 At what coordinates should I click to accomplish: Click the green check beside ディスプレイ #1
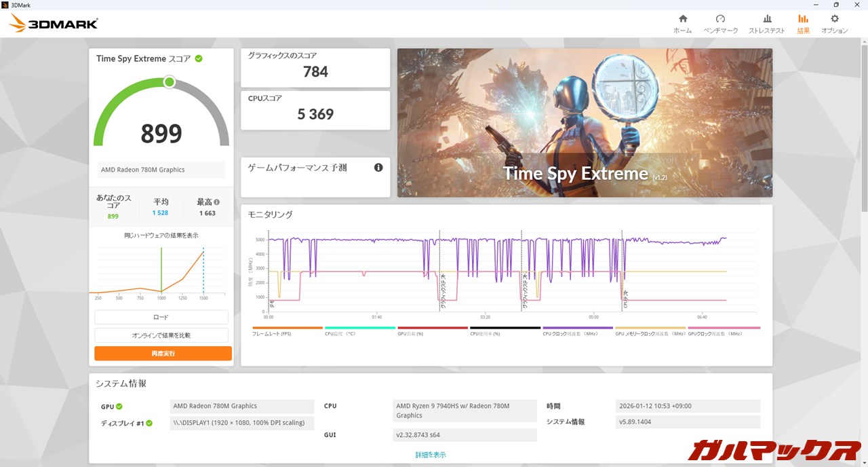click(149, 424)
